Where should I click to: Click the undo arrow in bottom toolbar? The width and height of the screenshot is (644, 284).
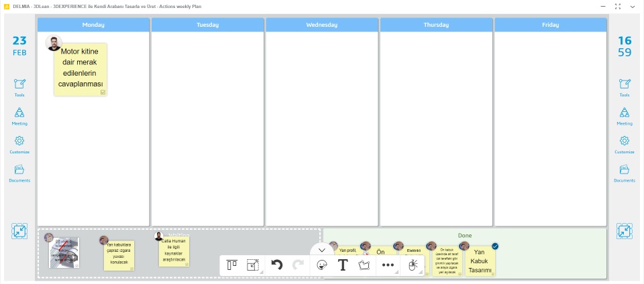click(276, 265)
